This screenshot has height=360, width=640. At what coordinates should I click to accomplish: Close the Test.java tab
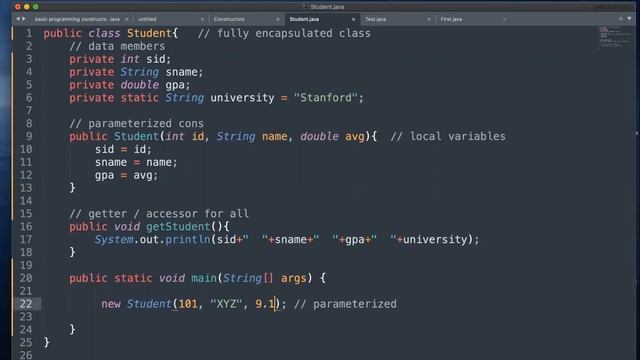point(429,19)
